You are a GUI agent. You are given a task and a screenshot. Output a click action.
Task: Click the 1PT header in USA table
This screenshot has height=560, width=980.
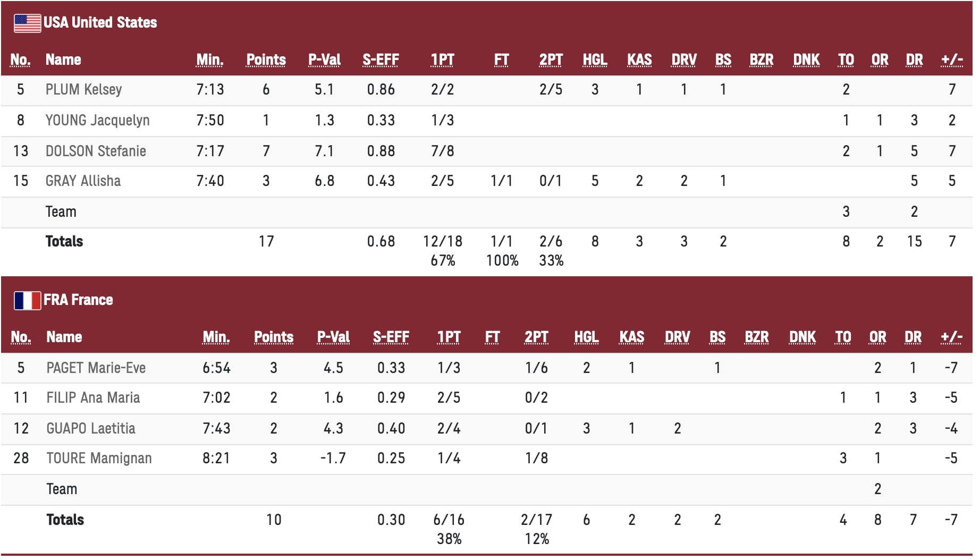(x=442, y=60)
